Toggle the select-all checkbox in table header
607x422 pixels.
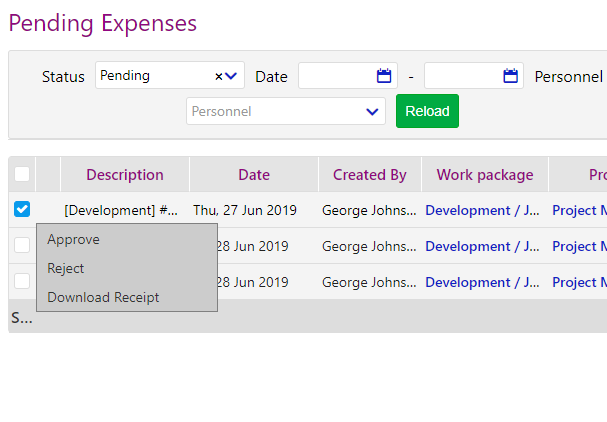click(22, 175)
